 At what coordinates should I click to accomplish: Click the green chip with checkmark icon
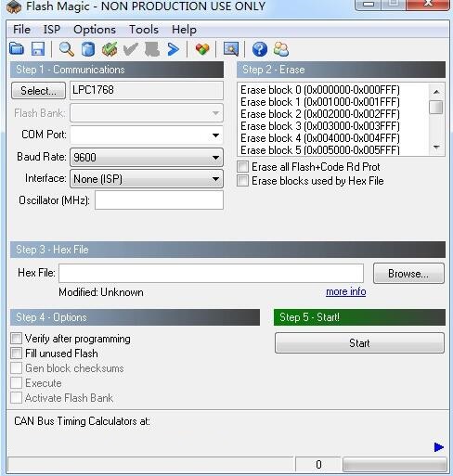(x=110, y=49)
